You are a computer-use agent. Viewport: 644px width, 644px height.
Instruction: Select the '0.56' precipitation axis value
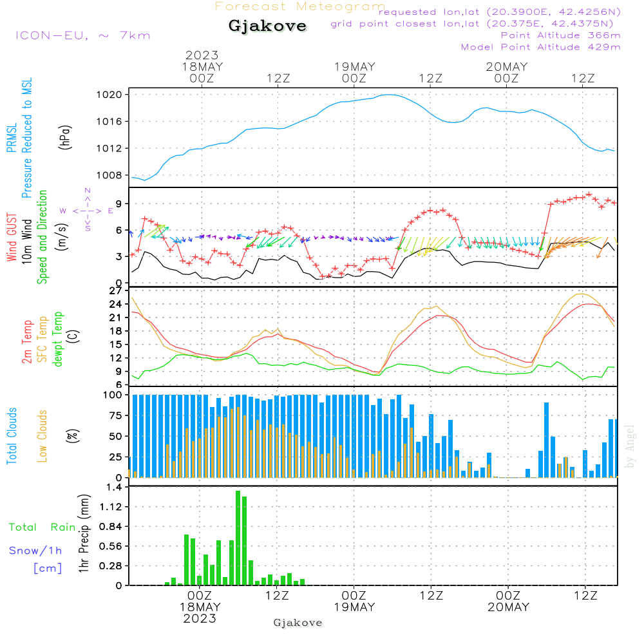(111, 547)
